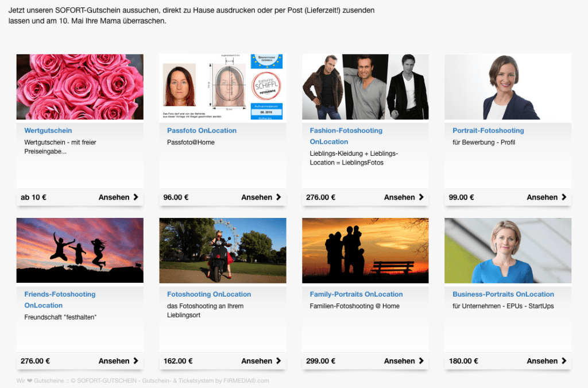Click chevron arrow on Fashion-Fotoshooting card
Viewport: 588px width, 388px height.
point(421,197)
